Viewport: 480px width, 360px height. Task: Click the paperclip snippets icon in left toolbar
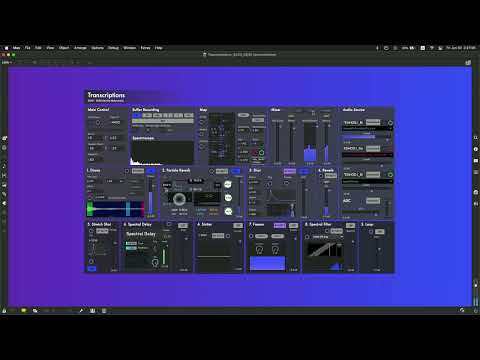[4, 194]
